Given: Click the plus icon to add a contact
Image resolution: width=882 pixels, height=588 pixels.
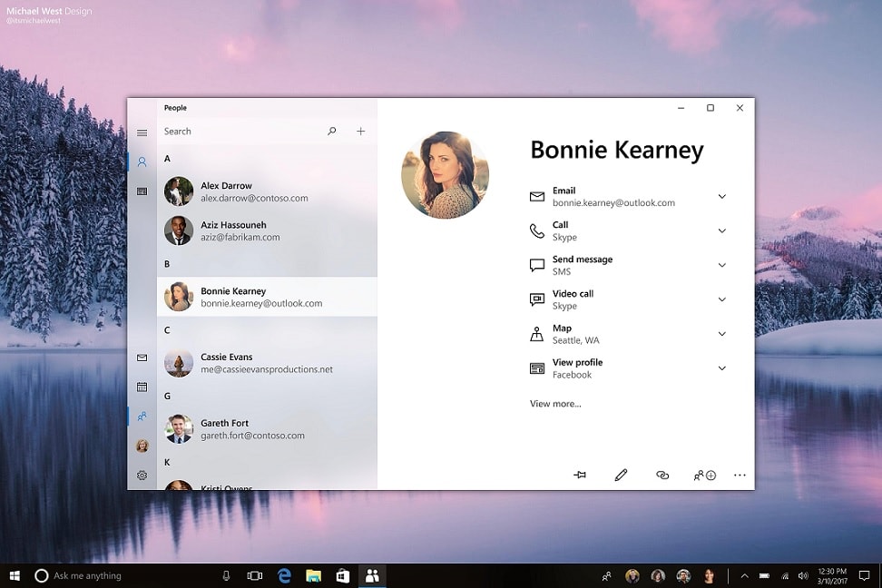Looking at the screenshot, I should point(360,131).
